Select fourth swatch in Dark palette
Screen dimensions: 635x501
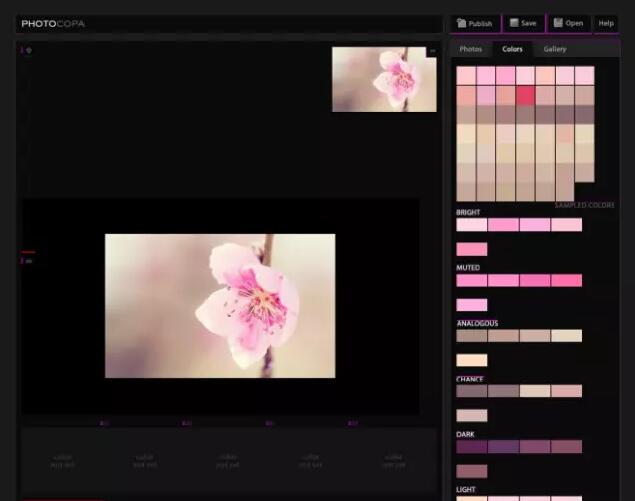click(x=567, y=447)
